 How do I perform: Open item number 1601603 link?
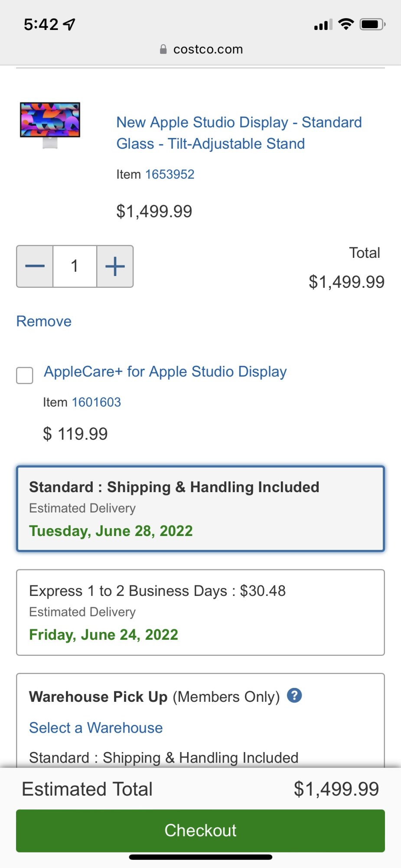(x=96, y=402)
